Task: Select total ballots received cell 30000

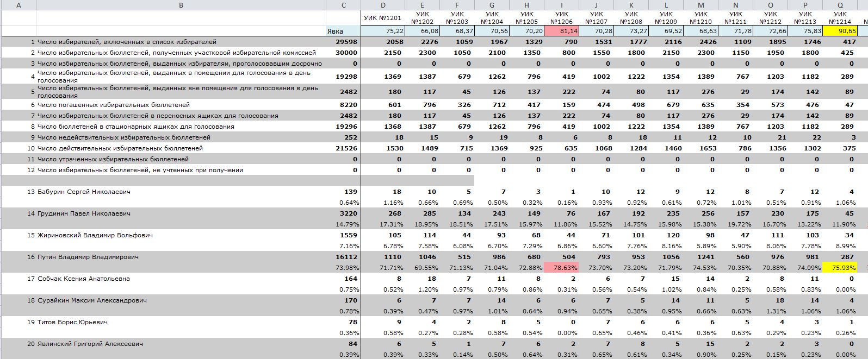Action: click(x=343, y=53)
